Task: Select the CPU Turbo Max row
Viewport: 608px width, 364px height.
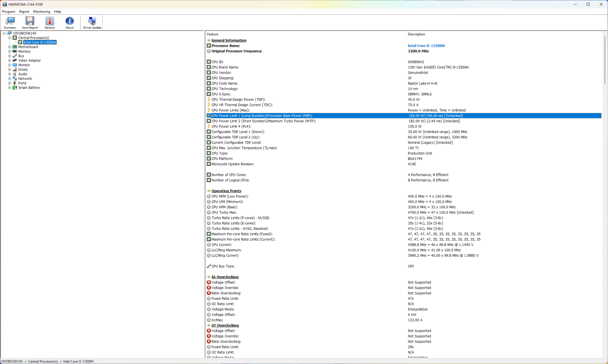Action: click(224, 213)
